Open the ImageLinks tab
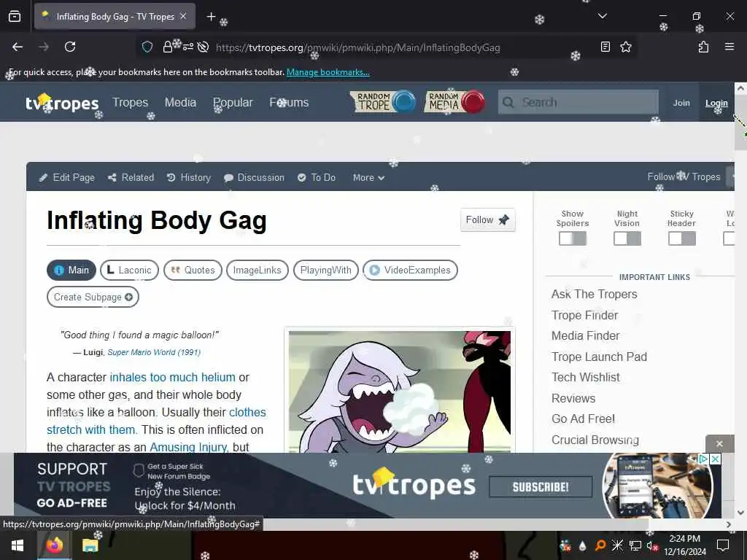This screenshot has width=747, height=560. (x=258, y=270)
